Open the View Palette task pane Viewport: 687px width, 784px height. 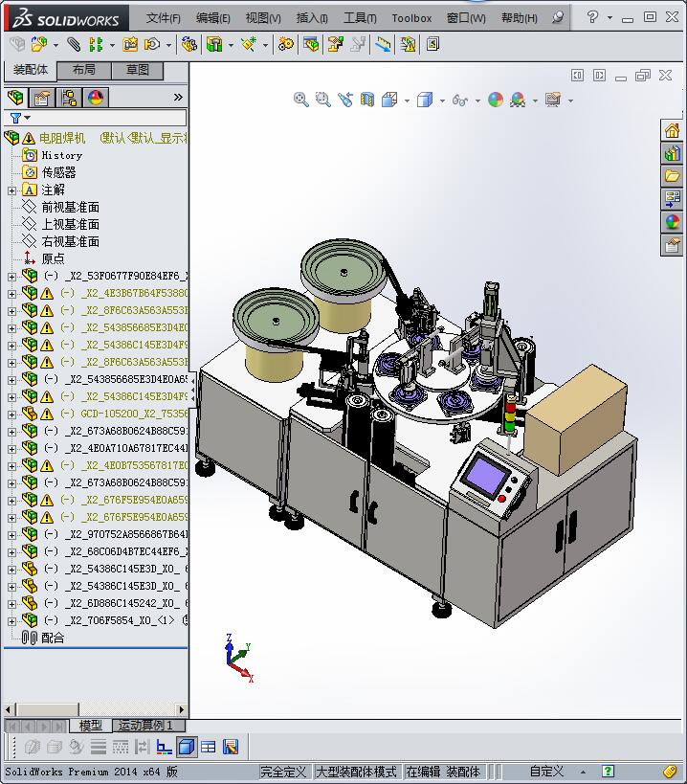pos(672,199)
